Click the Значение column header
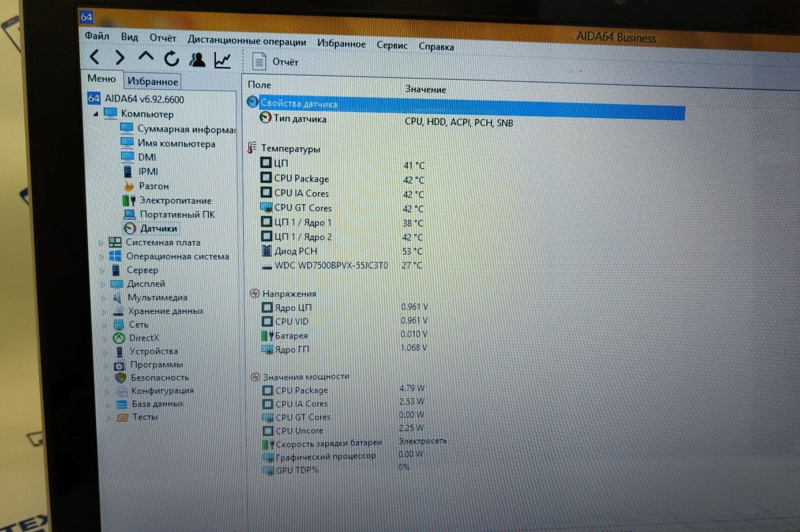 [x=425, y=89]
